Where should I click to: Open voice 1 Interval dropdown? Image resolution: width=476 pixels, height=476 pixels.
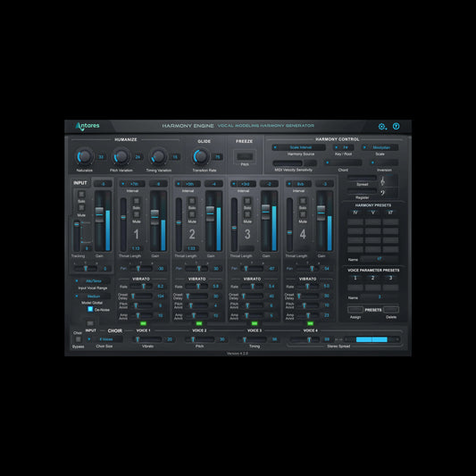pyautogui.click(x=132, y=184)
